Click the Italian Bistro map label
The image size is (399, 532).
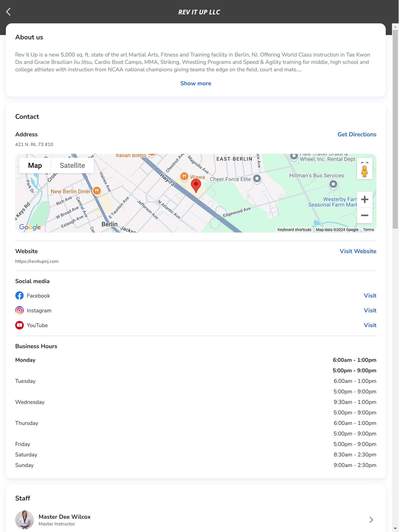(x=131, y=155)
